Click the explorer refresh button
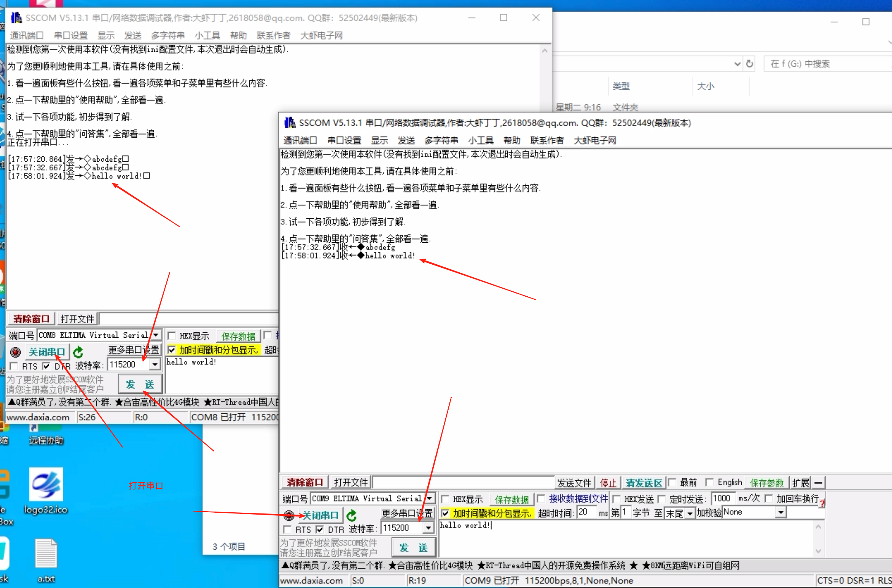This screenshot has width=892, height=588. tap(749, 64)
